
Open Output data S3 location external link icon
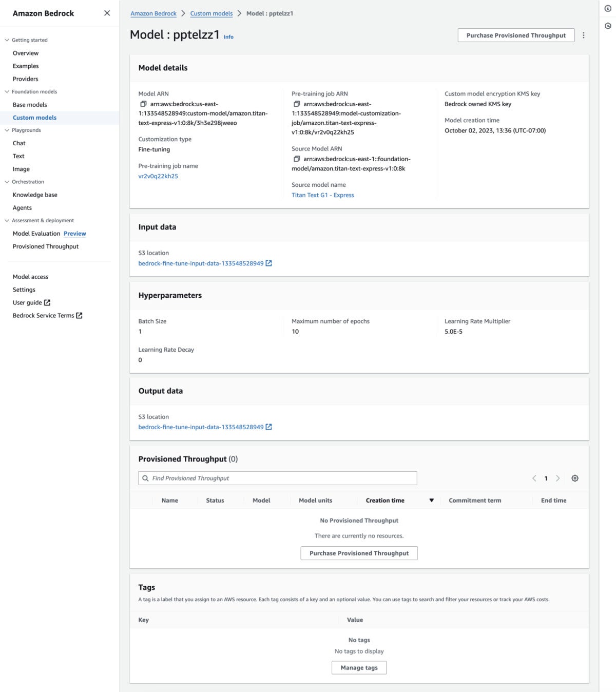click(x=268, y=427)
